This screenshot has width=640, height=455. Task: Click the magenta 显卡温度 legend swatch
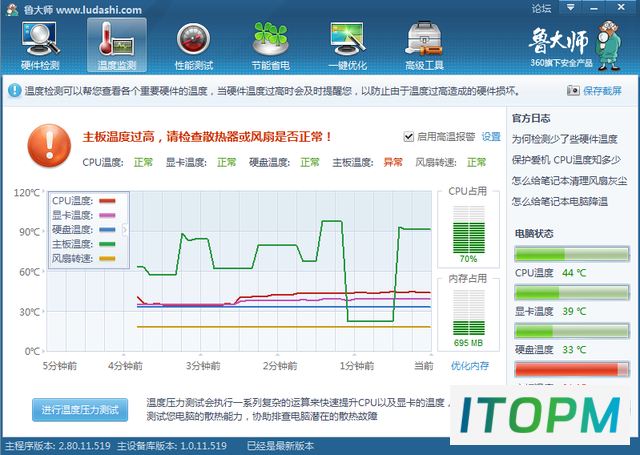pyautogui.click(x=107, y=215)
